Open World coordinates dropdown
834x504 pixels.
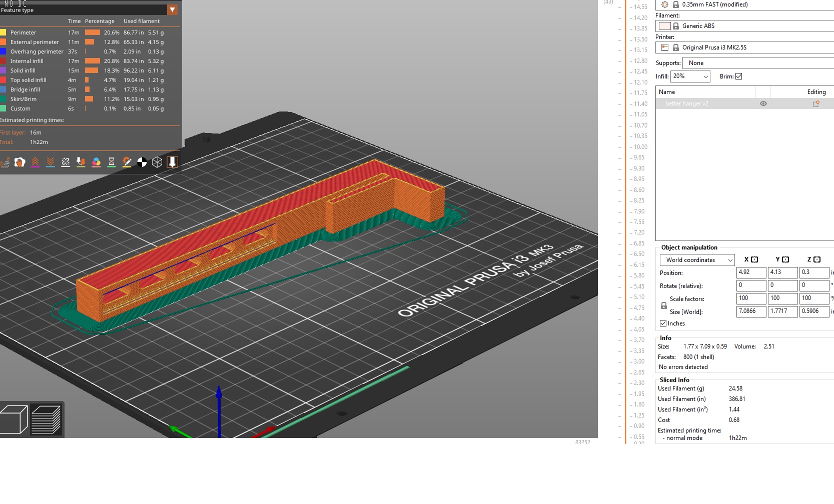coord(696,260)
